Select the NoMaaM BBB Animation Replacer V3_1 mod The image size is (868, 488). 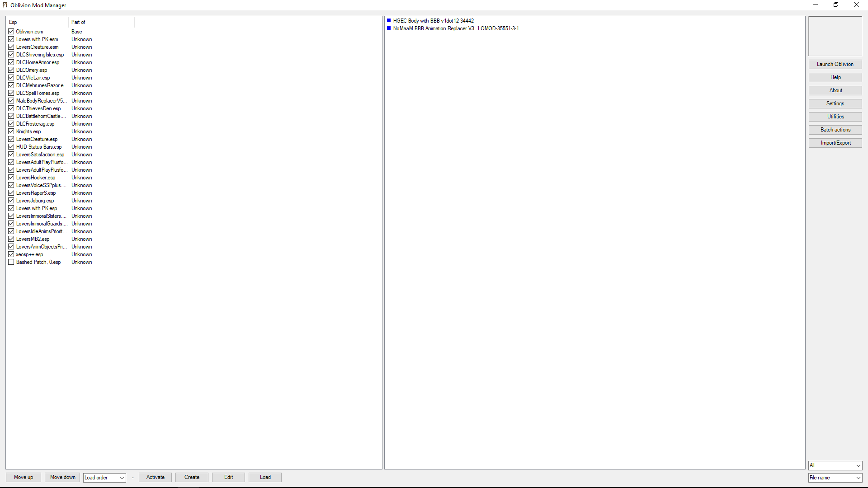456,28
